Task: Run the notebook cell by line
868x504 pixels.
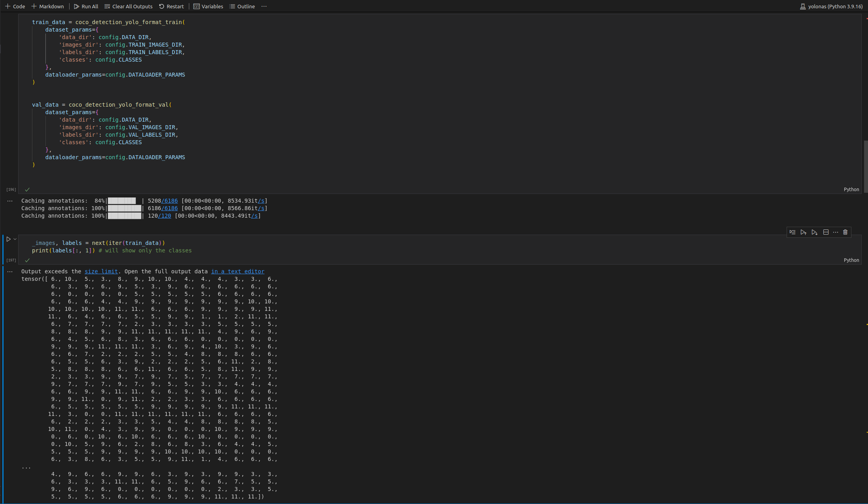Action: (x=793, y=232)
